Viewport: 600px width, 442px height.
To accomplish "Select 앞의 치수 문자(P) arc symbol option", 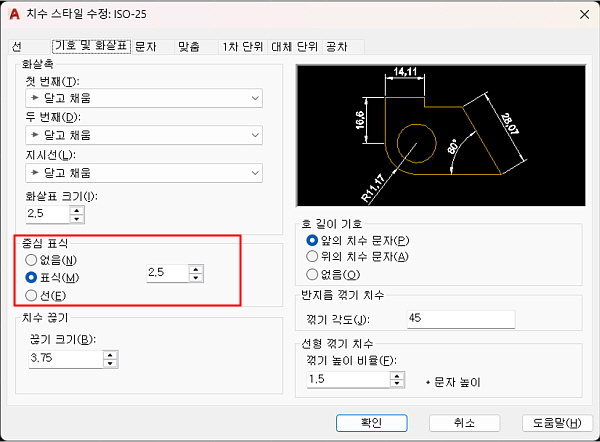I will tap(358, 240).
